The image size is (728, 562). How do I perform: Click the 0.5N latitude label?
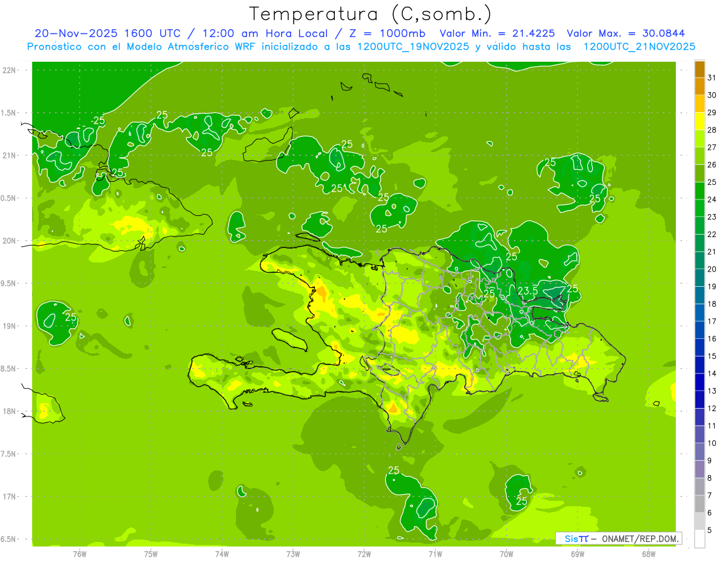click(x=9, y=198)
